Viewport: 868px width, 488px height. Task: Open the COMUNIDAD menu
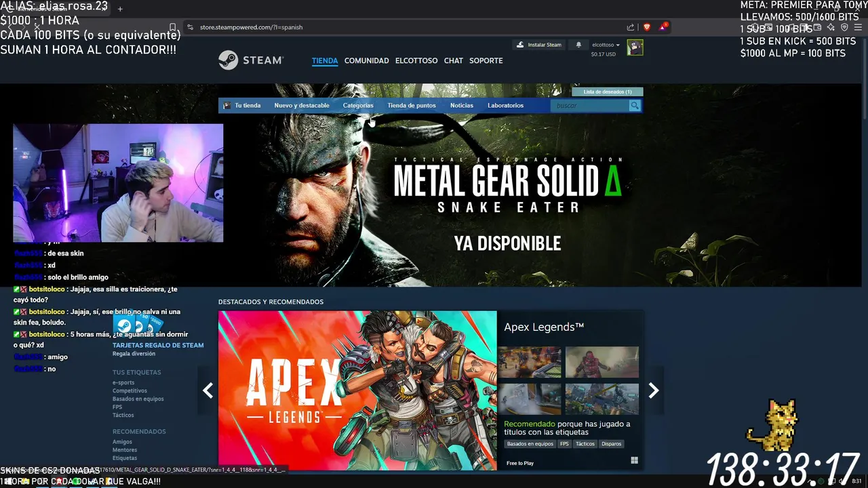pyautogui.click(x=366, y=60)
